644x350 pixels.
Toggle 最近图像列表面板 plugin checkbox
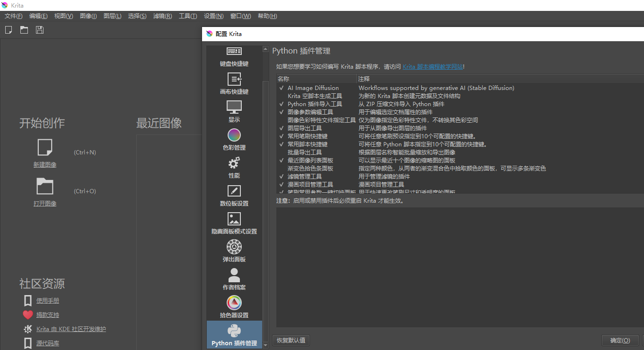282,161
